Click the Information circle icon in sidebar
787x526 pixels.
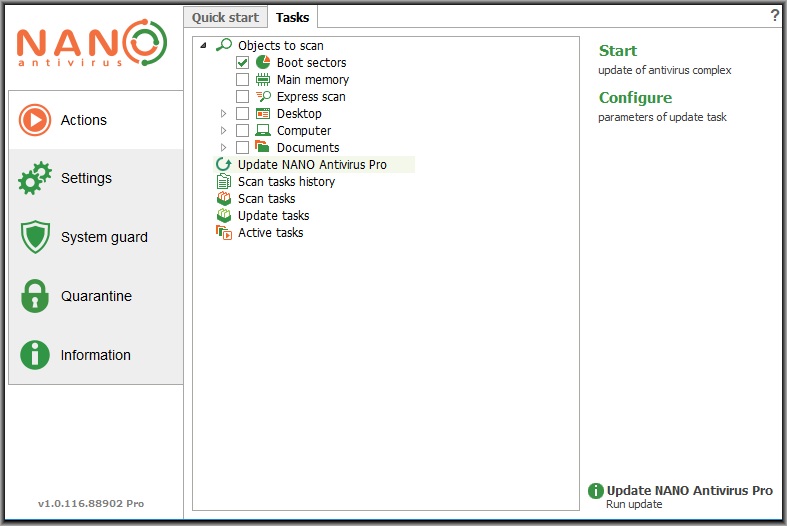(35, 355)
